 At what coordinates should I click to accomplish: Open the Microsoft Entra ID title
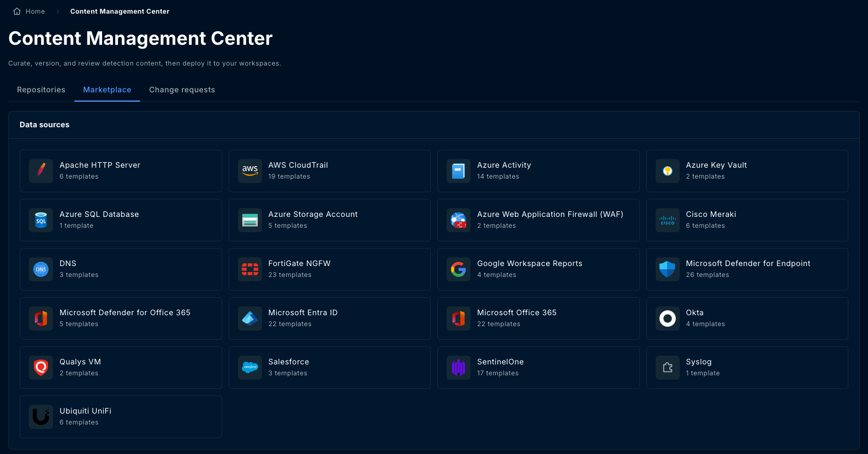click(x=303, y=313)
